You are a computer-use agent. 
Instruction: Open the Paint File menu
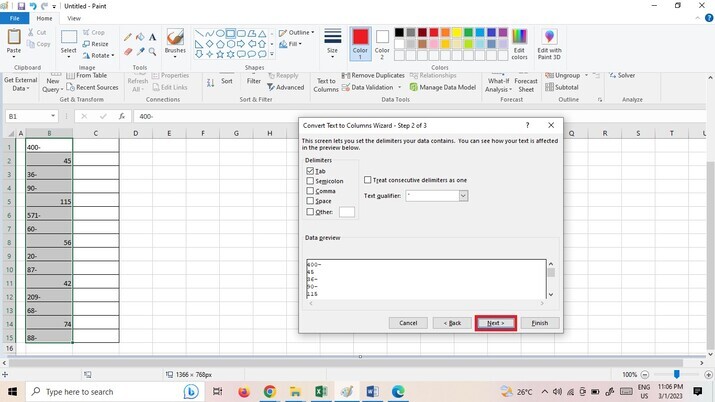(x=15, y=18)
